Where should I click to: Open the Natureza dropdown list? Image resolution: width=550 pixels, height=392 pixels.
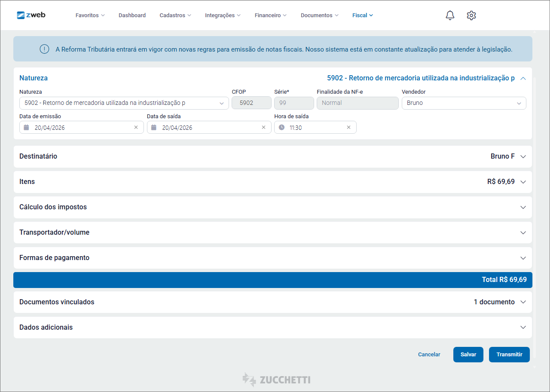[222, 103]
